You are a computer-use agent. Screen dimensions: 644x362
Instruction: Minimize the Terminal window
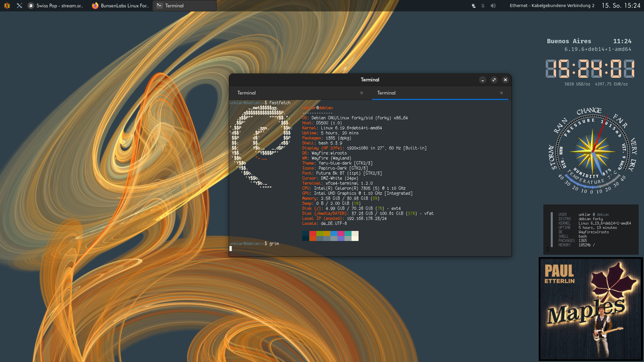pos(482,80)
